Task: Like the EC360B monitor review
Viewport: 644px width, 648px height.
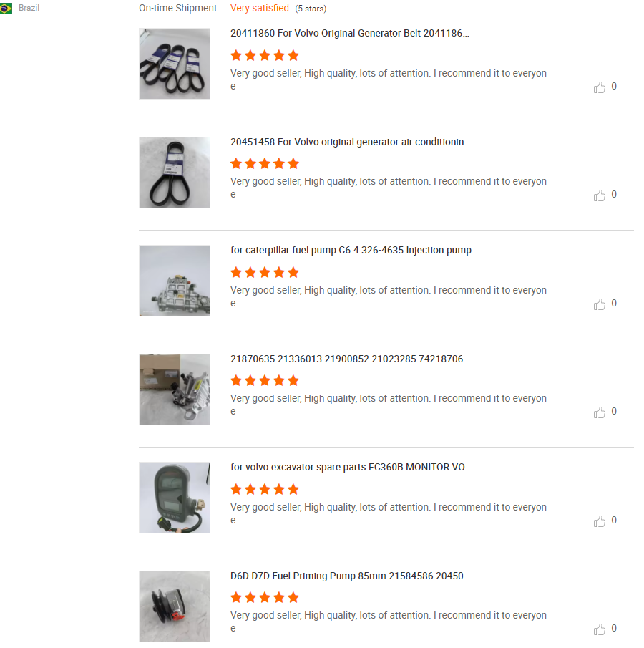Action: pos(600,521)
